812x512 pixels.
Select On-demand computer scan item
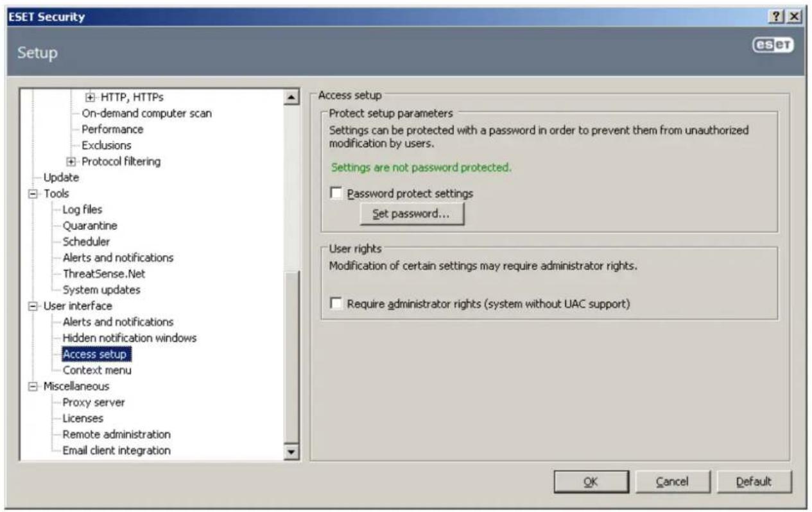pos(146,113)
